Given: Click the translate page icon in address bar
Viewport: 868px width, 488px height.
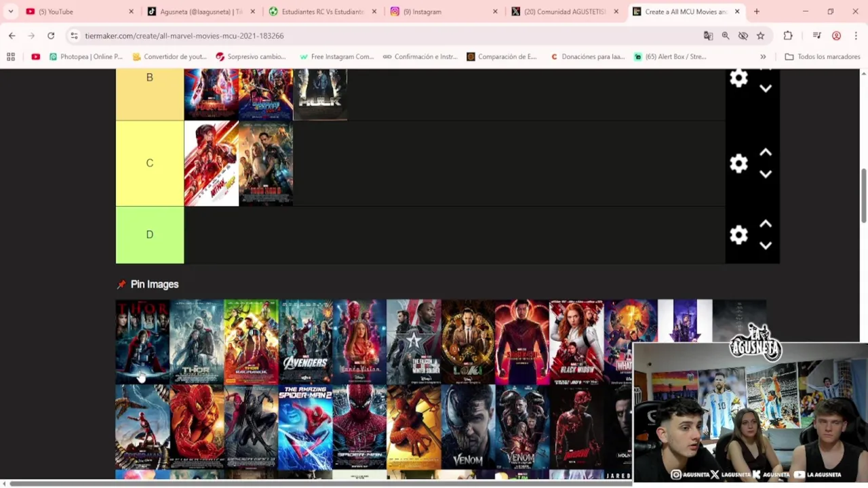Looking at the screenshot, I should point(708,35).
